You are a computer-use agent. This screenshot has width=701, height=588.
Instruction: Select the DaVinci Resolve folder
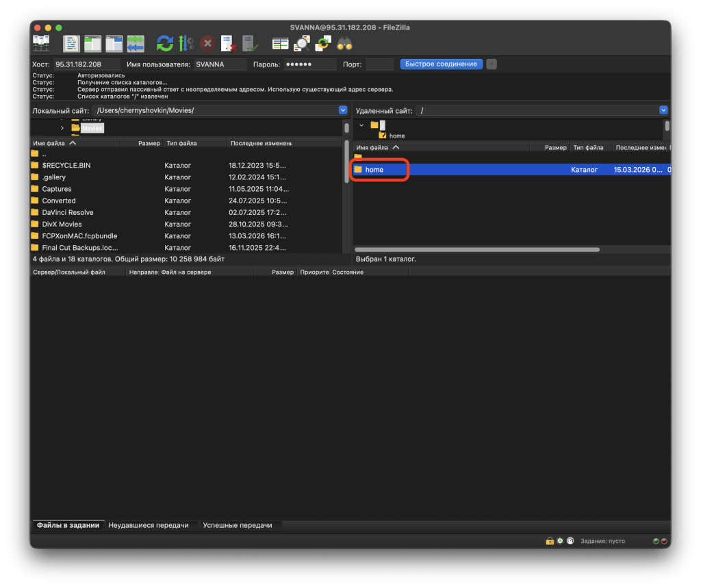click(x=67, y=212)
